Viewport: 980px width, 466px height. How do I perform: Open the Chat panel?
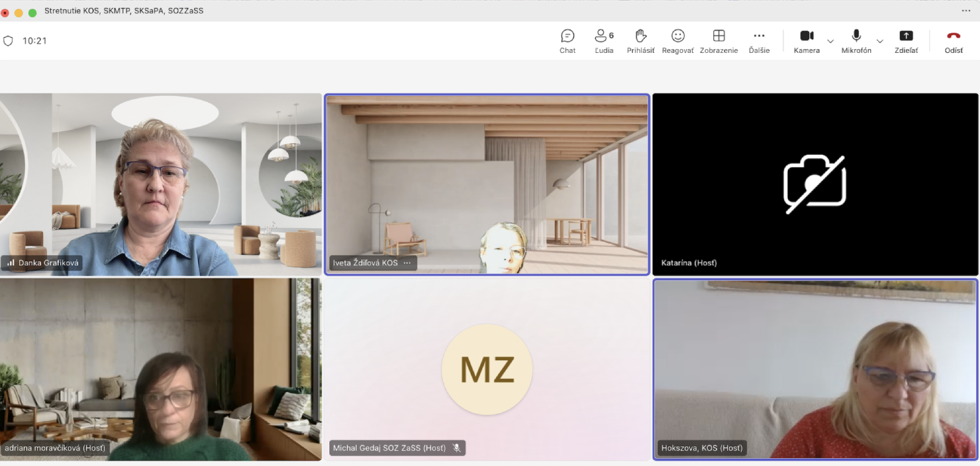point(567,41)
